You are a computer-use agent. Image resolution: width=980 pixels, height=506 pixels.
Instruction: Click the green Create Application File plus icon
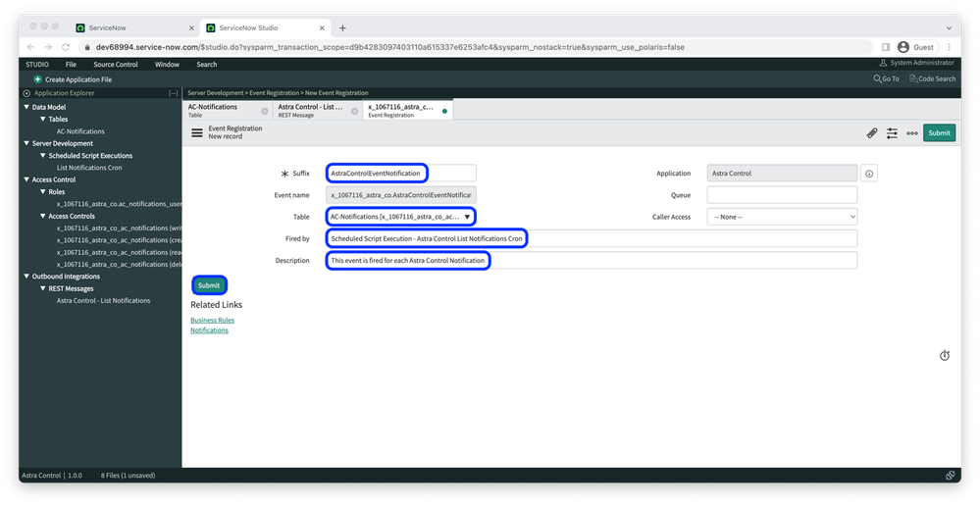(x=37, y=79)
